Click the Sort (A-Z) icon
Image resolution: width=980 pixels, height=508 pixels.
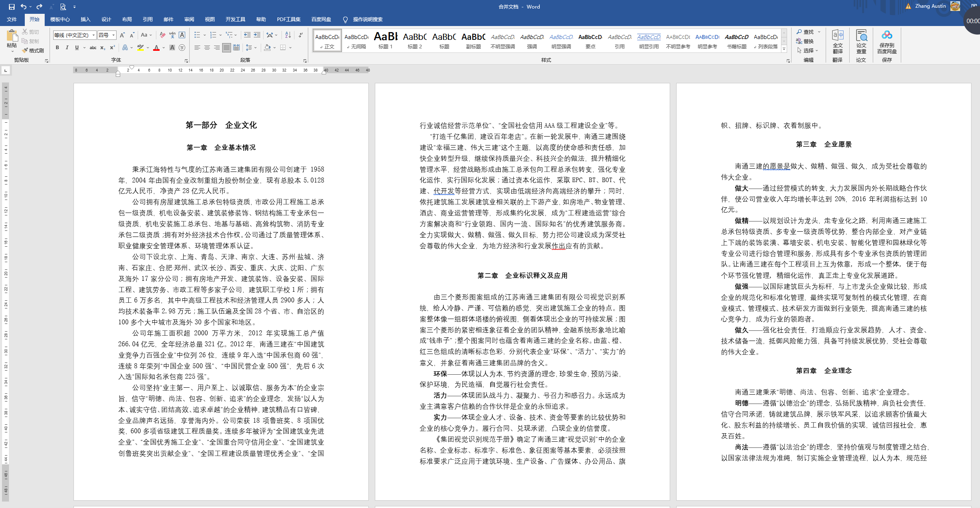pos(288,35)
